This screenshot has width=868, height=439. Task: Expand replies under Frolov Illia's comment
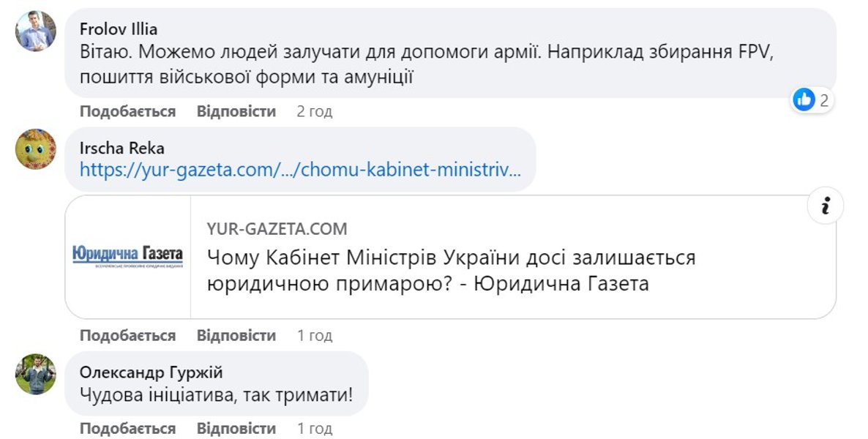pyautogui.click(x=236, y=111)
